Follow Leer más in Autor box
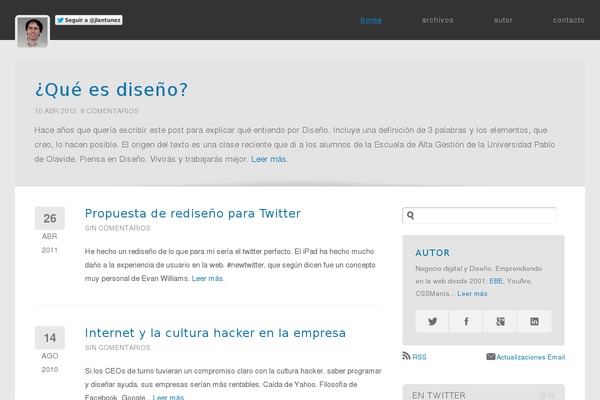This screenshot has height=400, width=600. pos(472,294)
